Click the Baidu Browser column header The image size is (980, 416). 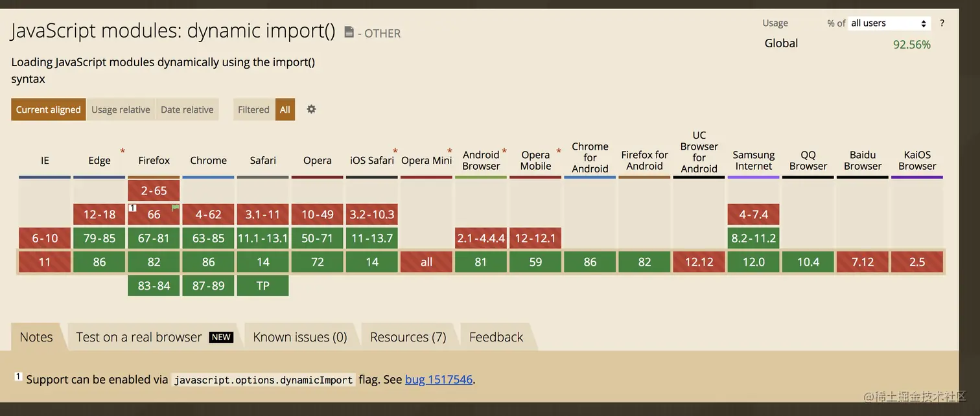coord(863,161)
